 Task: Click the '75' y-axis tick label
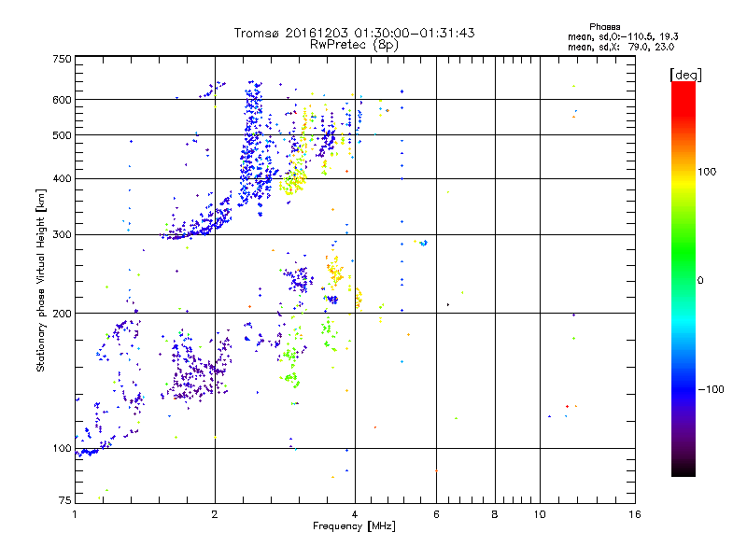click(65, 500)
